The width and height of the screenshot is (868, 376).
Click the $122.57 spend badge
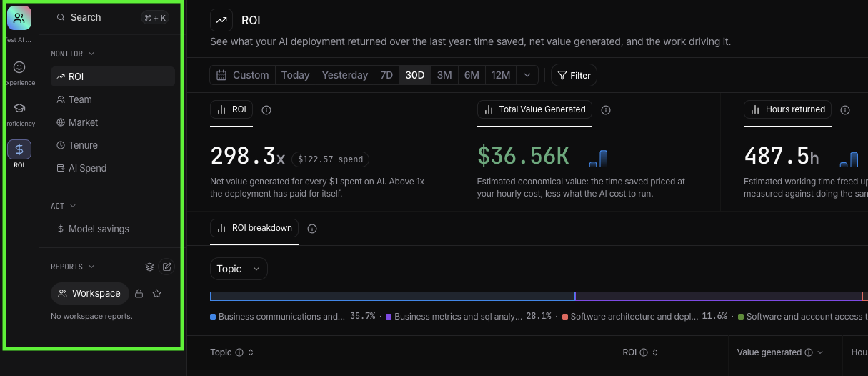click(330, 159)
